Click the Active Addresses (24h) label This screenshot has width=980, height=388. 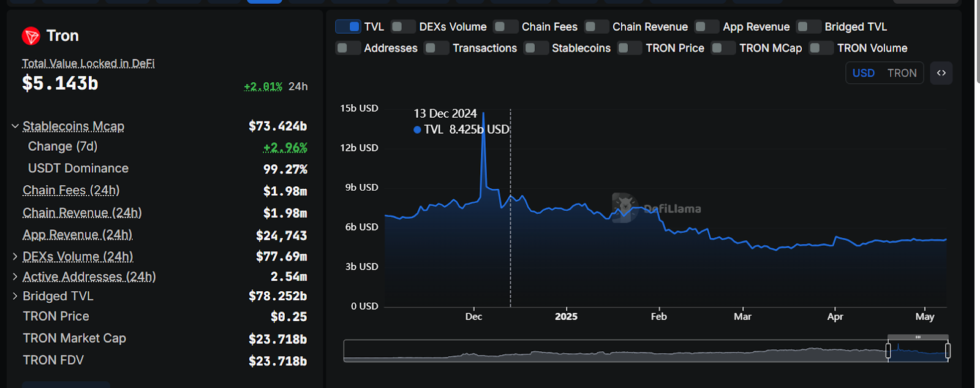click(x=89, y=276)
